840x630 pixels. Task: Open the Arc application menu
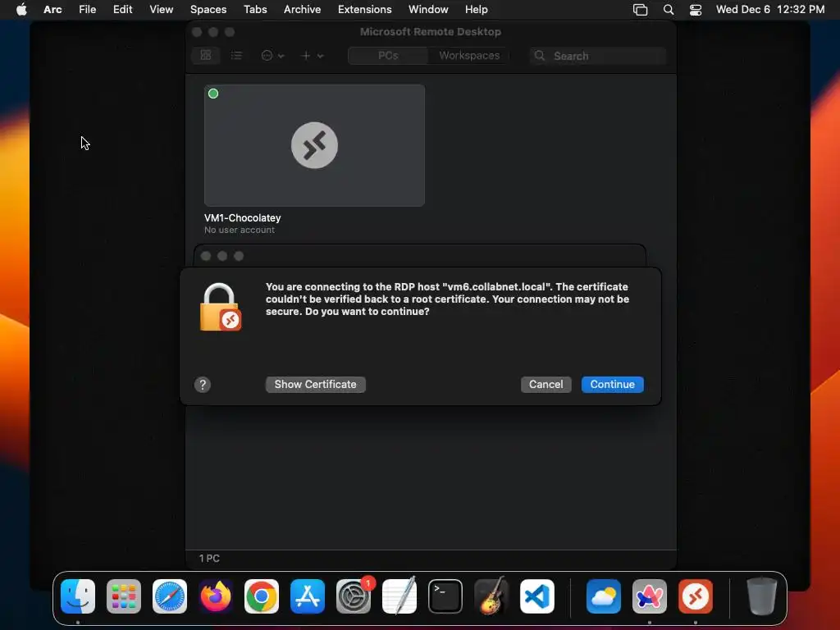52,9
